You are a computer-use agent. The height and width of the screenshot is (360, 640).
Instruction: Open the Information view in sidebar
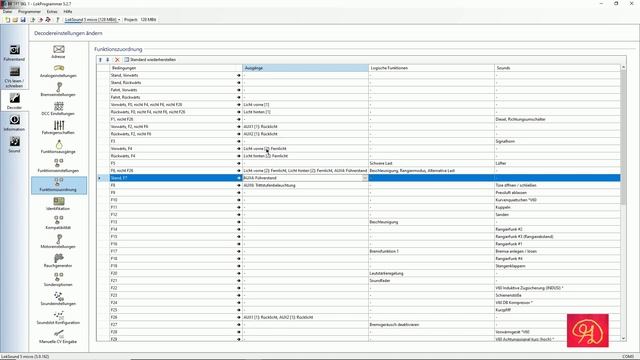pyautogui.click(x=14, y=122)
